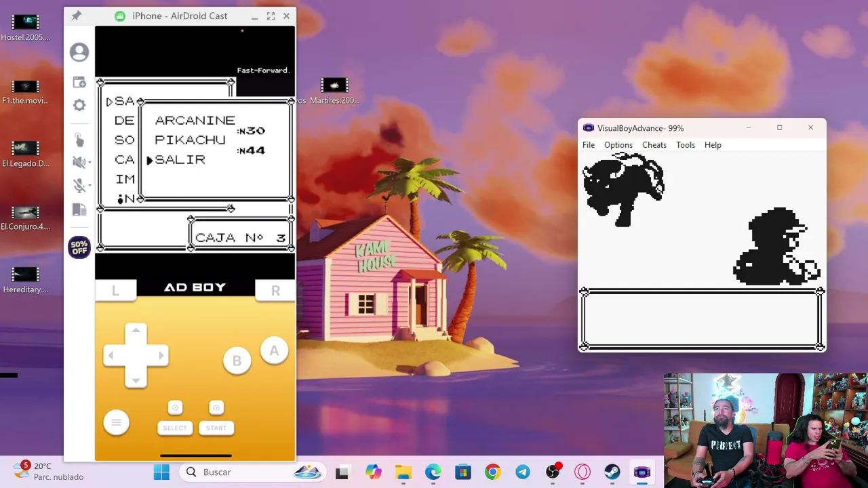Screen dimensions: 868x488
Task: Open Opera GX browser from the taskbar
Action: pos(583,472)
